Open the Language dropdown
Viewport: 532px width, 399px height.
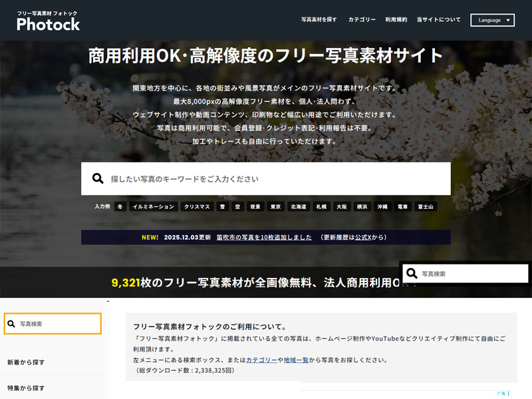(492, 20)
